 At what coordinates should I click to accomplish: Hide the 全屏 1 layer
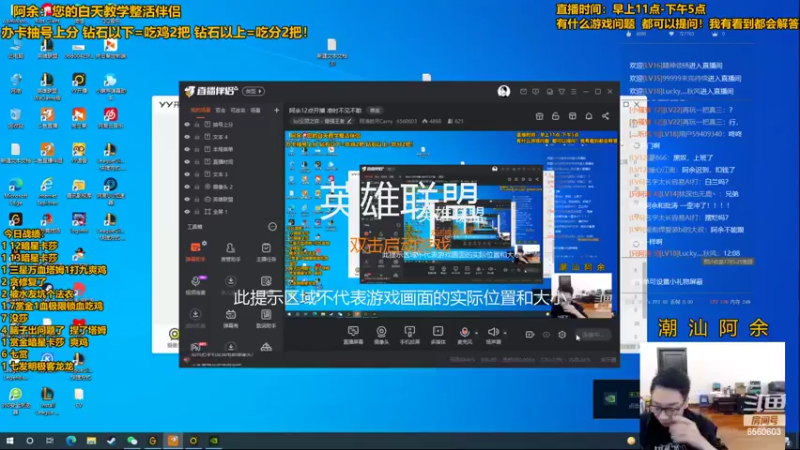[187, 211]
